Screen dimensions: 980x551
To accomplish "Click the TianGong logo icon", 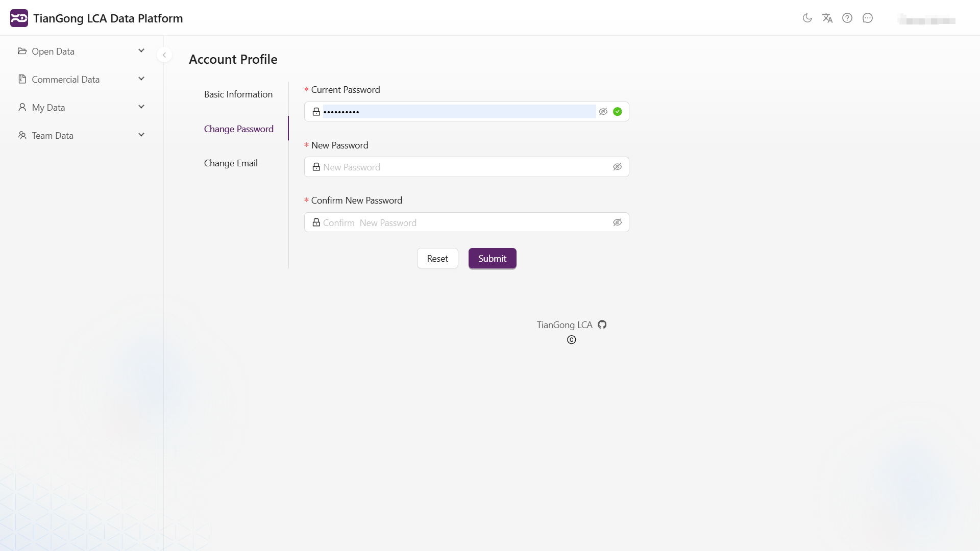I will 19,18.
